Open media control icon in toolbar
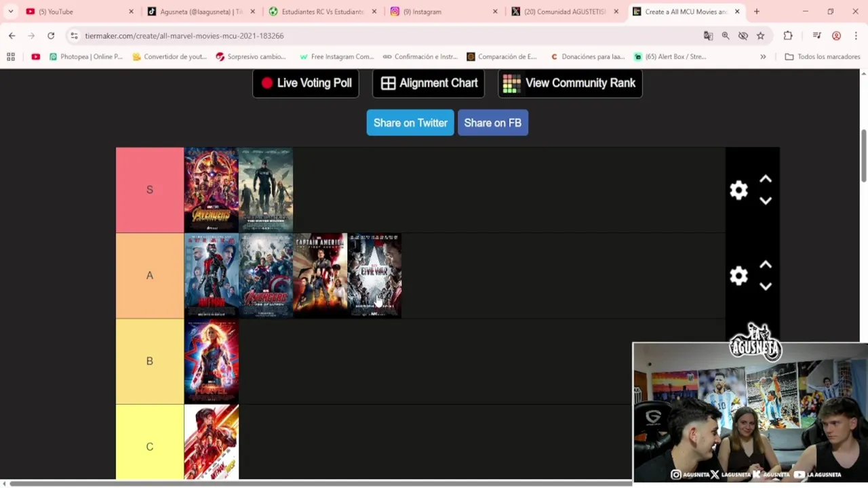Viewport: 868px width, 488px height. tap(817, 36)
